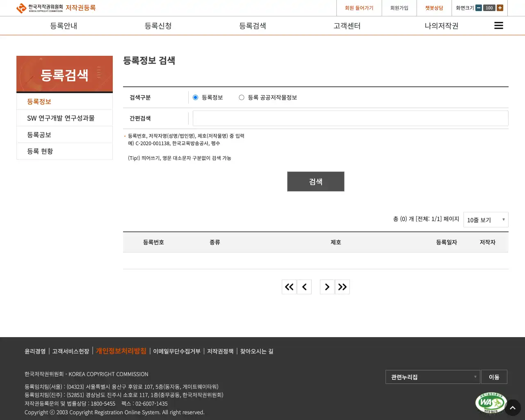This screenshot has width=525, height=420.
Task: Open the 나의저작권 main menu
Action: click(x=441, y=26)
